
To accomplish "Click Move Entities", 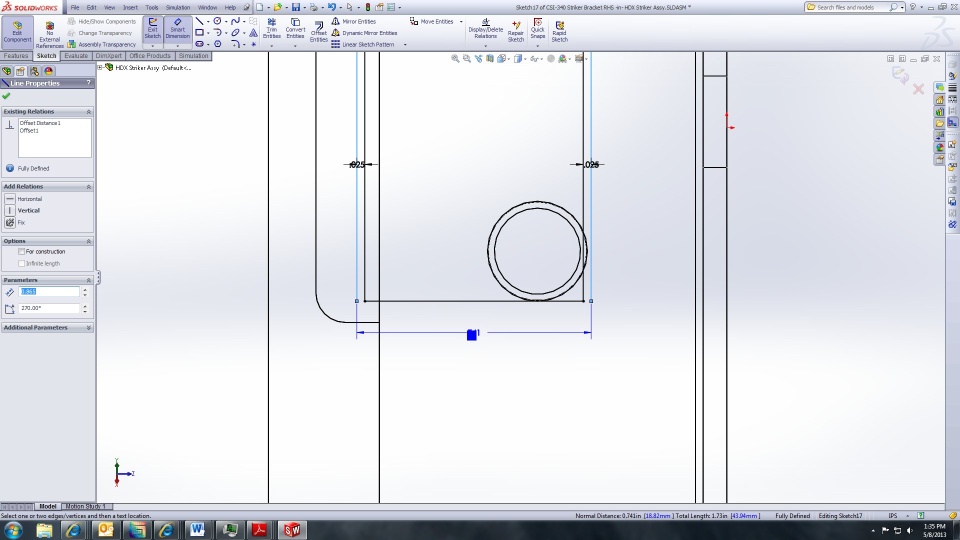I will [432, 21].
